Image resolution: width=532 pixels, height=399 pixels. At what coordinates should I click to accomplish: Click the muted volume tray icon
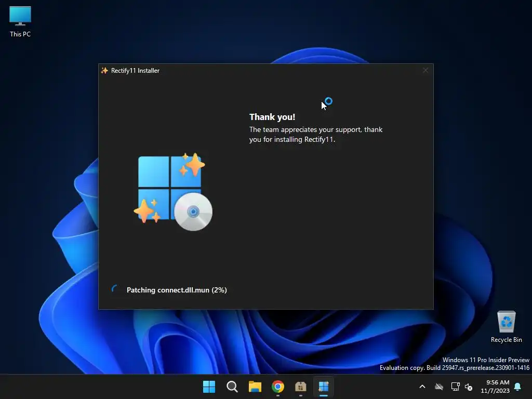pos(469,387)
